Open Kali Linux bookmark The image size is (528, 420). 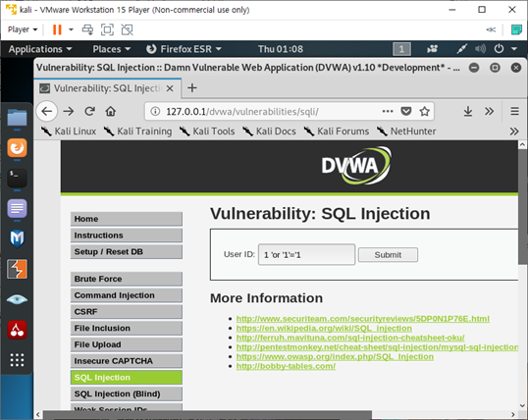[69, 131]
